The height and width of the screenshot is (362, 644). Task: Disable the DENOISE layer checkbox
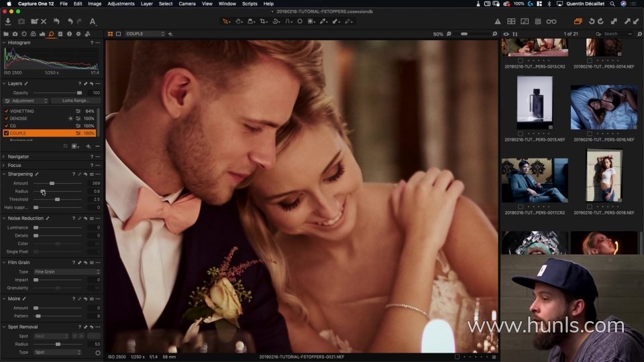(x=6, y=118)
